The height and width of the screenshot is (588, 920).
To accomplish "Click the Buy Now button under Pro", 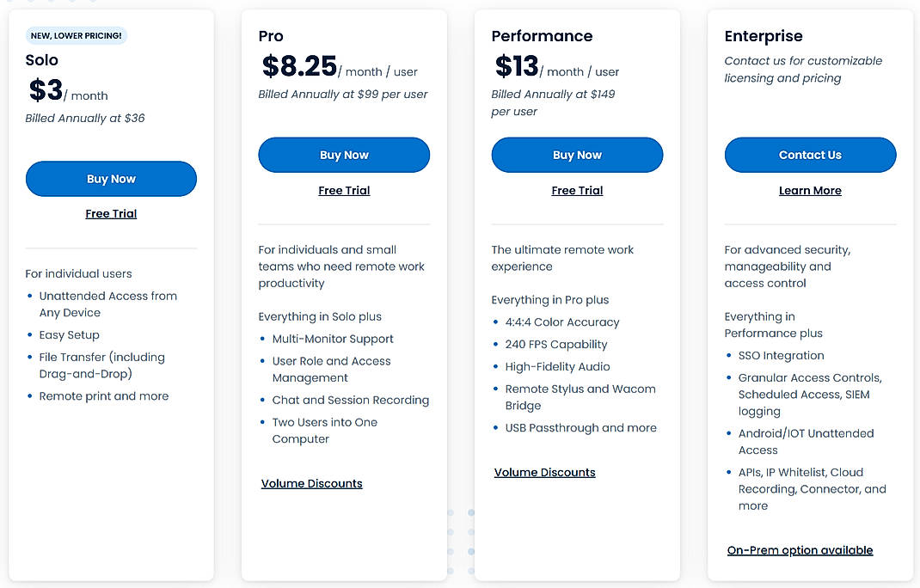I will 344,155.
